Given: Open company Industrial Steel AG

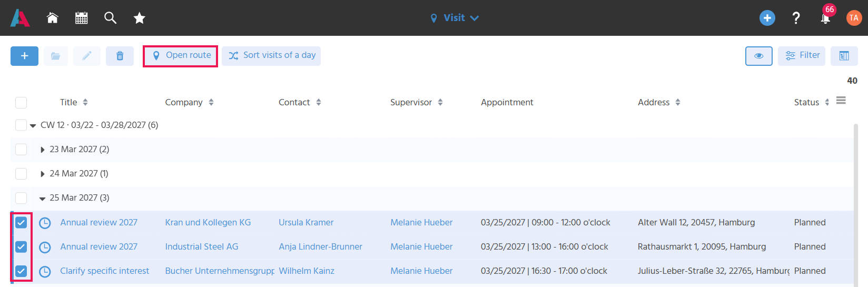Looking at the screenshot, I should [202, 246].
